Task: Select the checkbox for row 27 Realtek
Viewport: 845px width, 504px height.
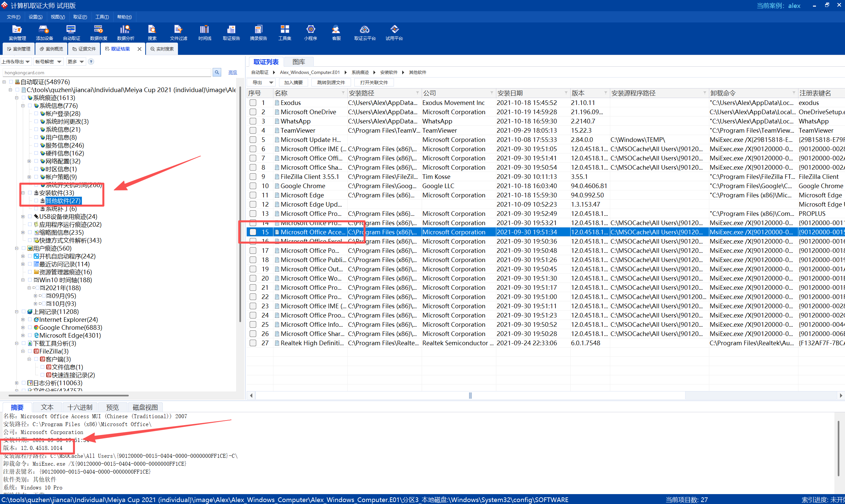Action: [x=253, y=343]
